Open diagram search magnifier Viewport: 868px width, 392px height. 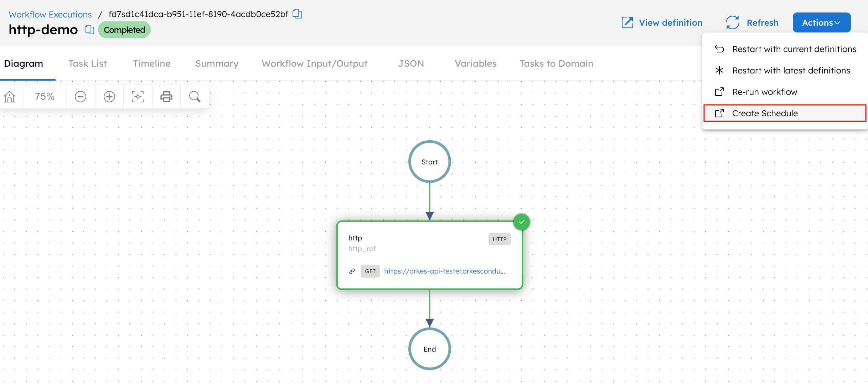pyautogui.click(x=195, y=97)
